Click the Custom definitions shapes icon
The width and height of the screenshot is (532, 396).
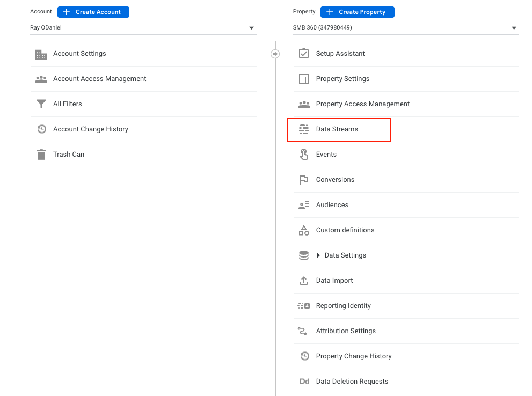[304, 230]
